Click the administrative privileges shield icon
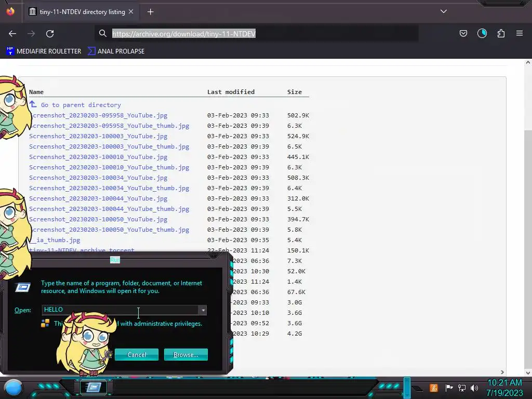 pyautogui.click(x=45, y=323)
